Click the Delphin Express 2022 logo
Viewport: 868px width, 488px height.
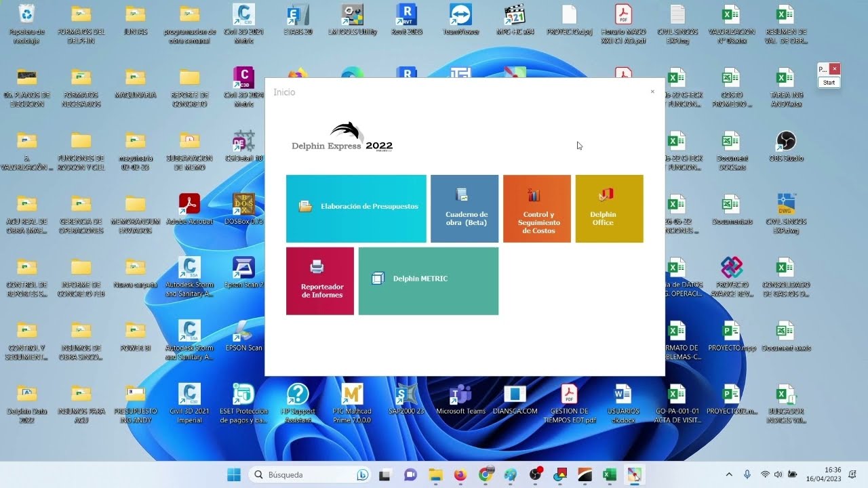342,138
